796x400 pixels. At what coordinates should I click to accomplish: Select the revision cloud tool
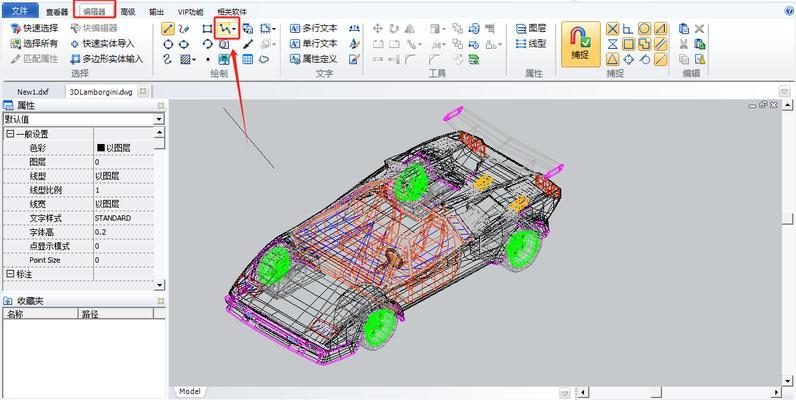[x=264, y=59]
